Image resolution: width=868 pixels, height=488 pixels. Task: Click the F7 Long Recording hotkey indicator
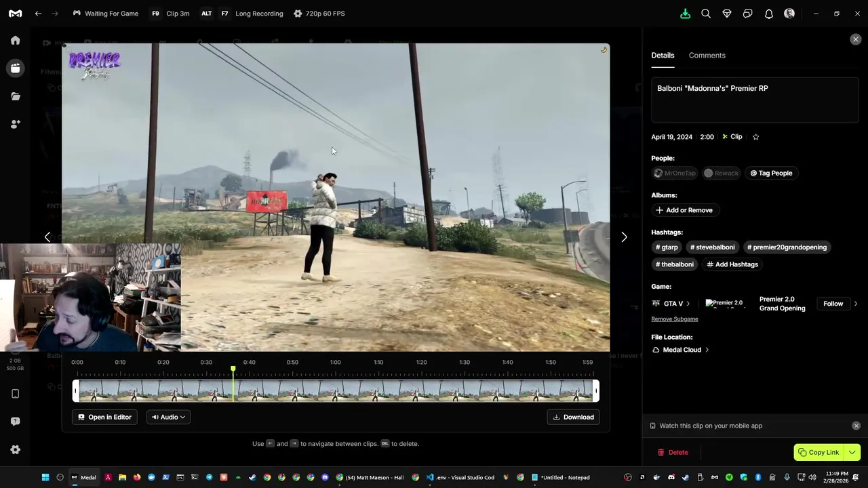(251, 14)
